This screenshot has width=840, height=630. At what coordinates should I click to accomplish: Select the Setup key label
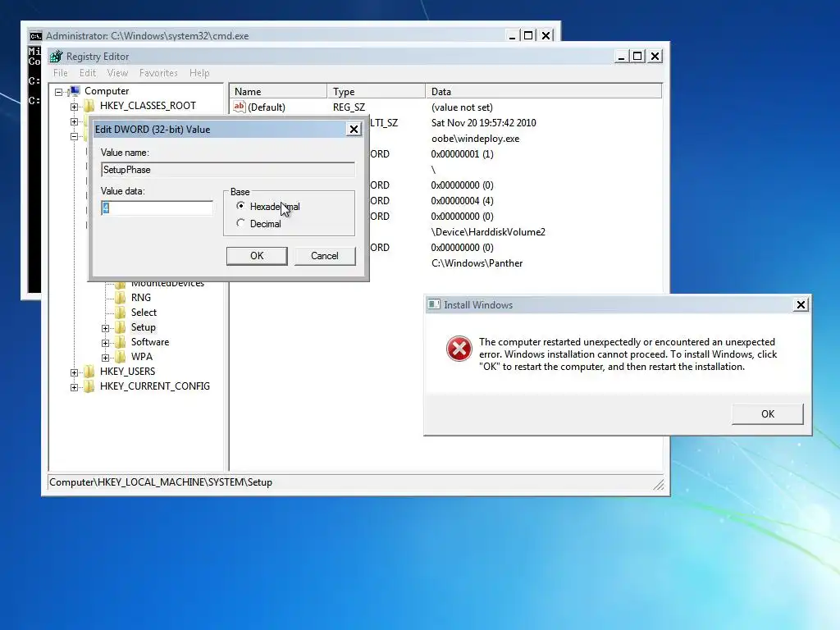tap(143, 326)
